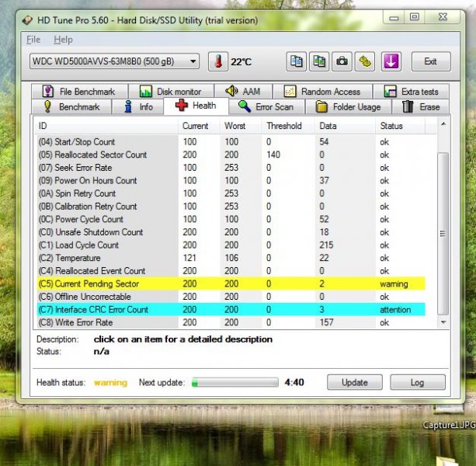Viewport: 476px width, 466px height.
Task: Click the vertical scrollbar thumb
Action: pyautogui.click(x=443, y=234)
